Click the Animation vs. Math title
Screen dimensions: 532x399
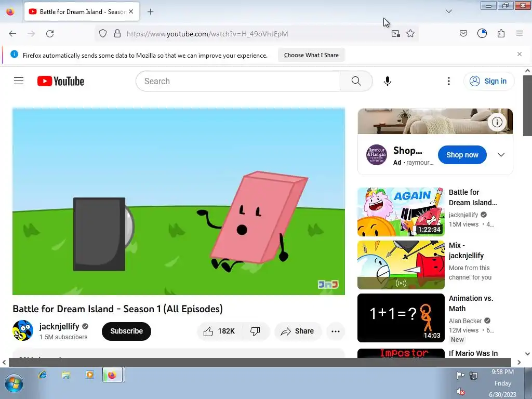pyautogui.click(x=471, y=303)
